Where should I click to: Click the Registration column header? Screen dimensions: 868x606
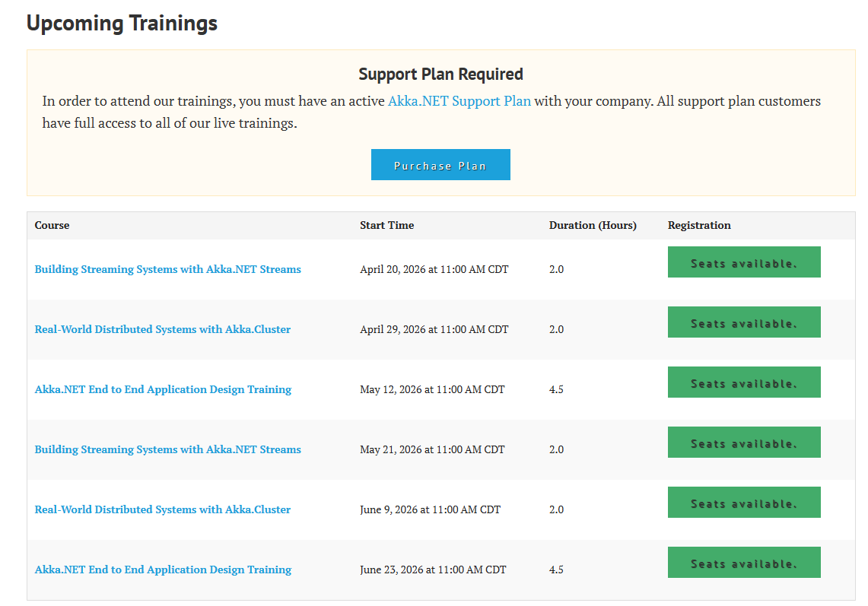699,225
